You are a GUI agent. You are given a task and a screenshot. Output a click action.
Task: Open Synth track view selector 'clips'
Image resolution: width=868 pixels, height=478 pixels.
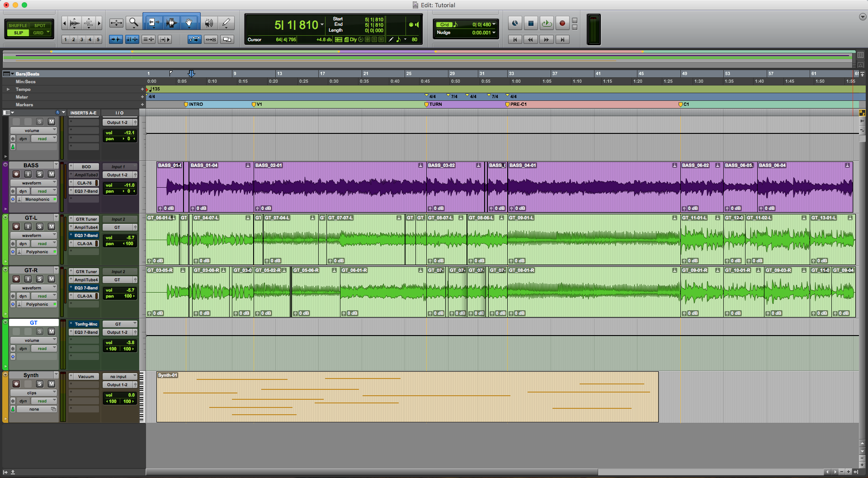[x=33, y=393]
